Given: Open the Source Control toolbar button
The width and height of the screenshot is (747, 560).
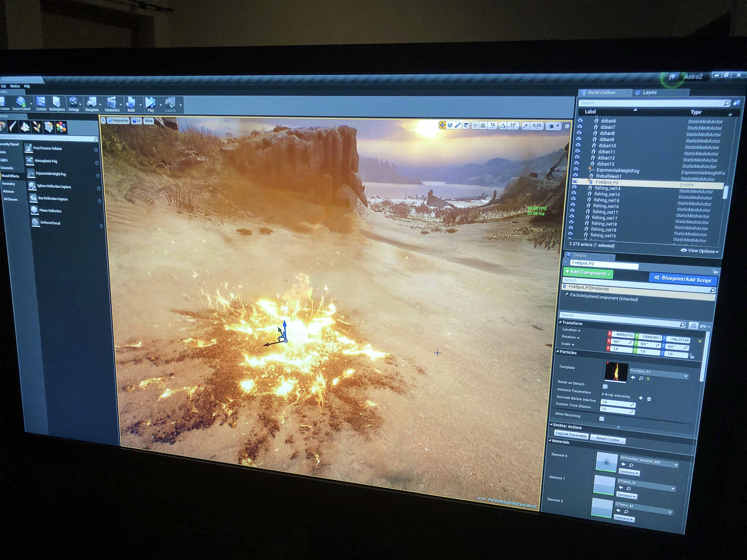Looking at the screenshot, I should pos(21,104).
